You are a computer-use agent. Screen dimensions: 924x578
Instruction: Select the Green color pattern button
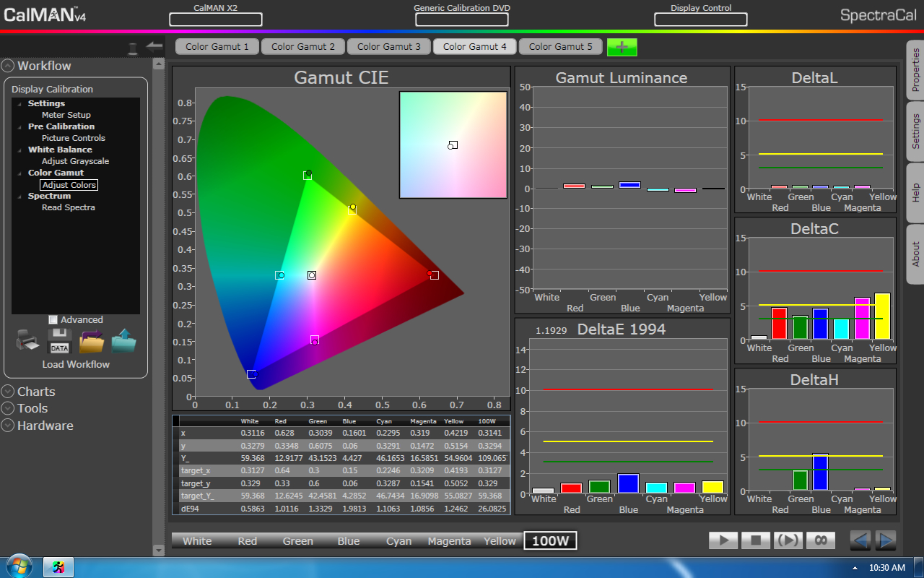298,541
